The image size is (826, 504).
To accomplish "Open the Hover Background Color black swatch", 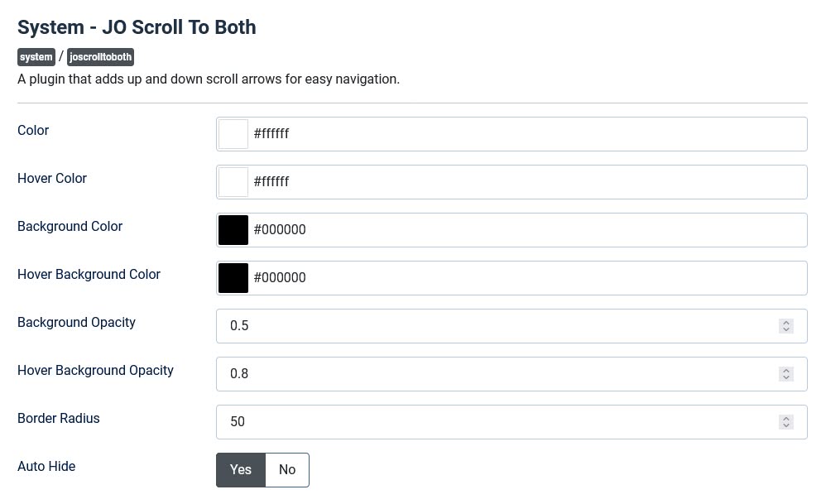I will coord(233,277).
